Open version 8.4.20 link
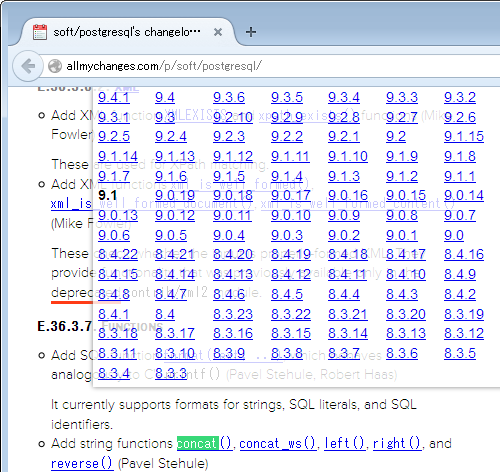The height and width of the screenshot is (472, 500). [233, 255]
